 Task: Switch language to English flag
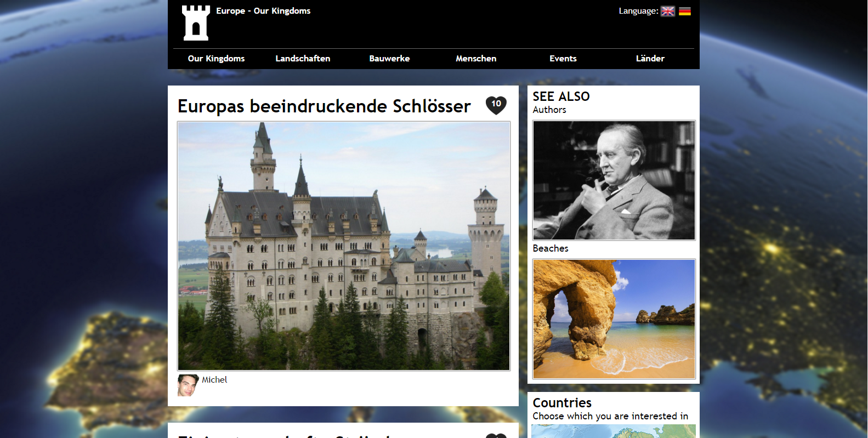tap(668, 11)
